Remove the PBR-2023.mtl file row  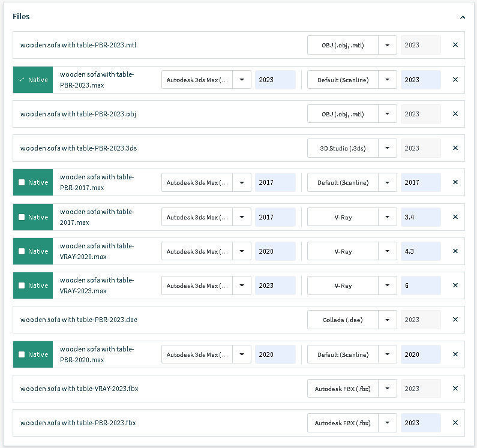click(x=455, y=45)
